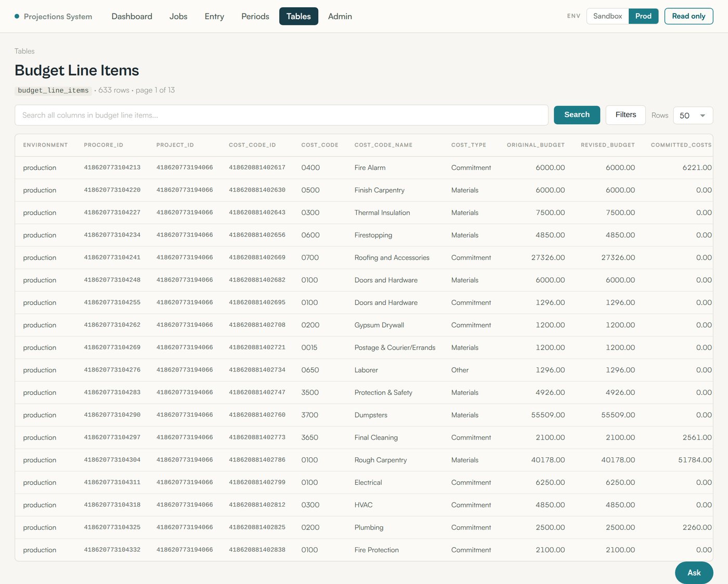Viewport: 728px width, 584px height.
Task: Click the Projections System logo text
Action: 58,17
